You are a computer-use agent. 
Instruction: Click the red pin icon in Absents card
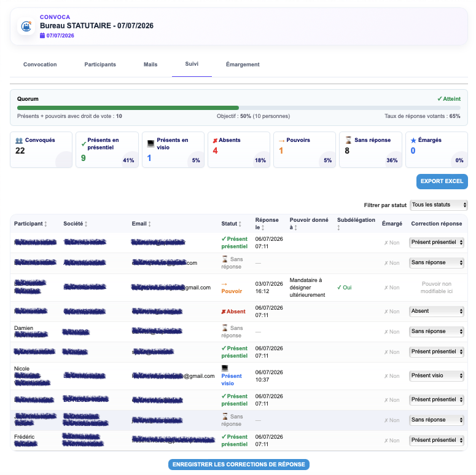click(215, 140)
